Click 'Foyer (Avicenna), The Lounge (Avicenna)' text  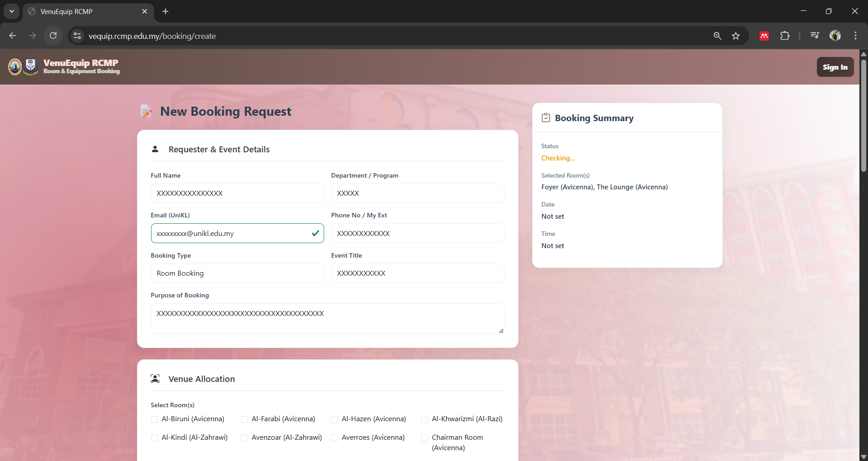tap(604, 187)
